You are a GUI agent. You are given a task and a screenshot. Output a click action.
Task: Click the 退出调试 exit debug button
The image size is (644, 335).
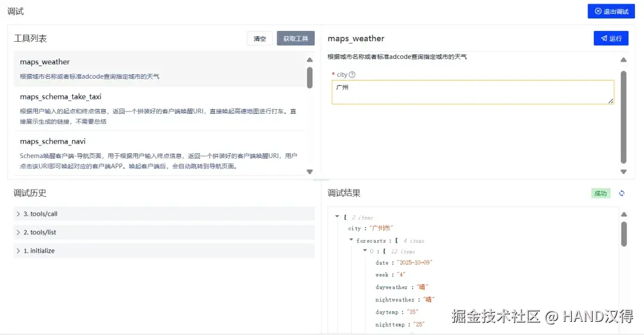(x=611, y=11)
